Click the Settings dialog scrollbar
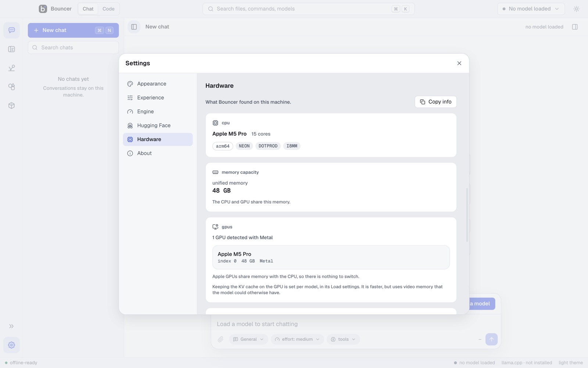The width and height of the screenshot is (588, 368). pos(467,215)
